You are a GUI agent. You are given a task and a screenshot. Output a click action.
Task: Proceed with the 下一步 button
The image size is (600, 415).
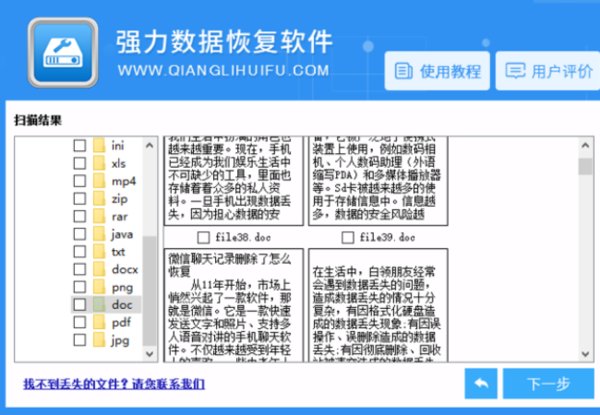548,383
